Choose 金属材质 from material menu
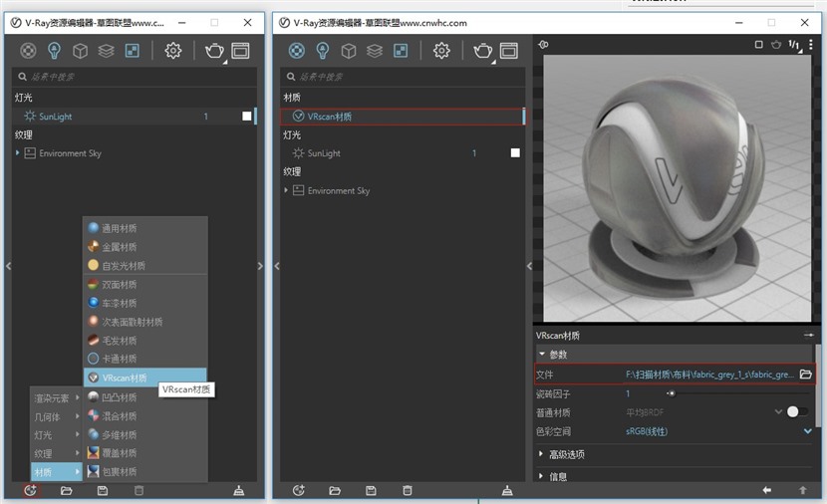 tap(145, 247)
